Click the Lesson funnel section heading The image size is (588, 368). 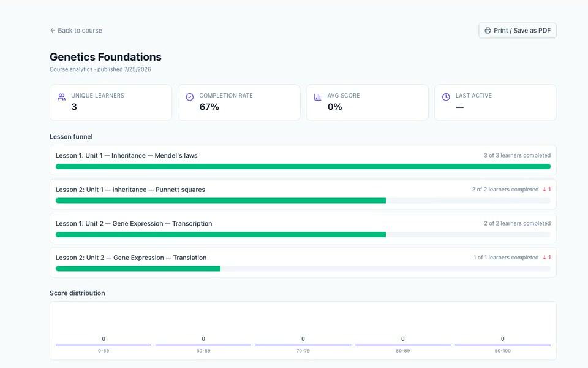tap(71, 137)
